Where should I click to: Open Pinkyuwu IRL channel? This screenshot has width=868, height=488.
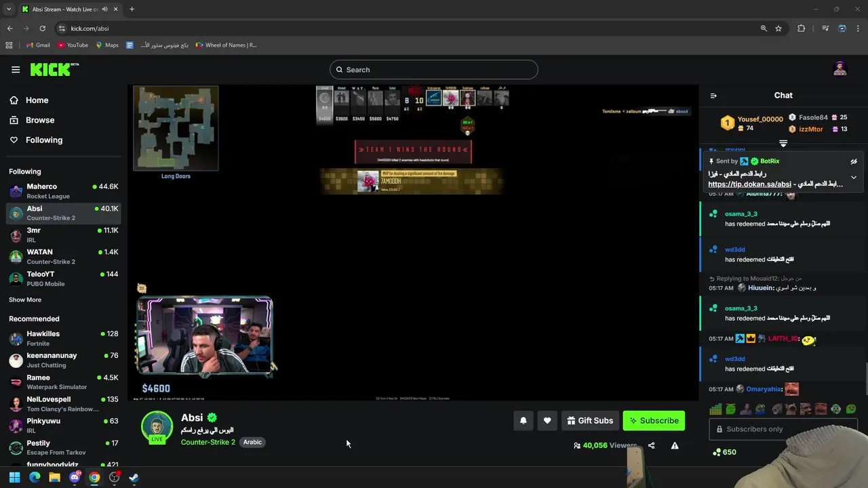(64, 426)
